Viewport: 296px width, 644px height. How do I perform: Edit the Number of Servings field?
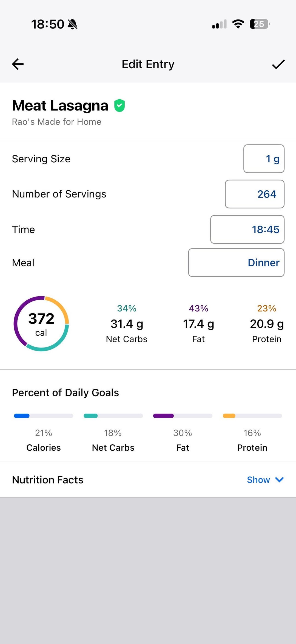tap(255, 194)
